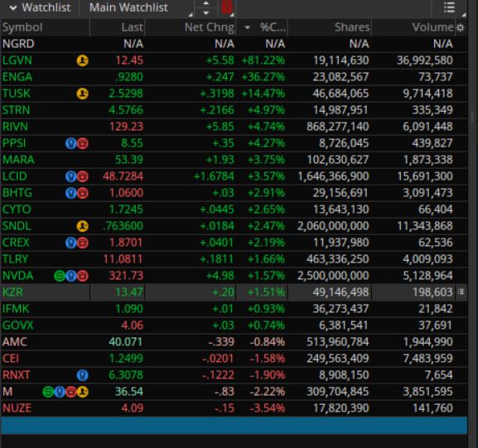The height and width of the screenshot is (448, 478).
Task: Click BHTG's red phone icon
Action: (83, 193)
